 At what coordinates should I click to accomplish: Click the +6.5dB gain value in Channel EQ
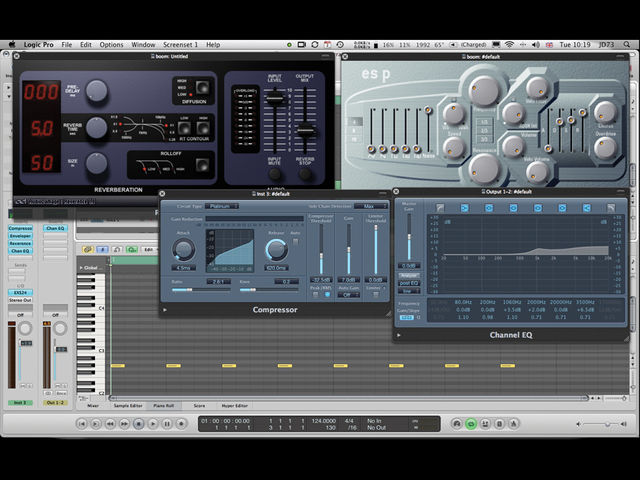585,310
